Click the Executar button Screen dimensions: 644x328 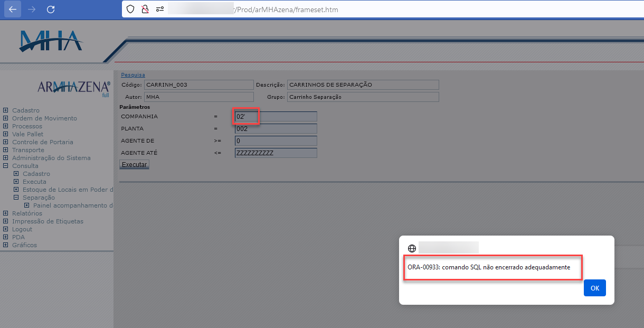coord(135,165)
